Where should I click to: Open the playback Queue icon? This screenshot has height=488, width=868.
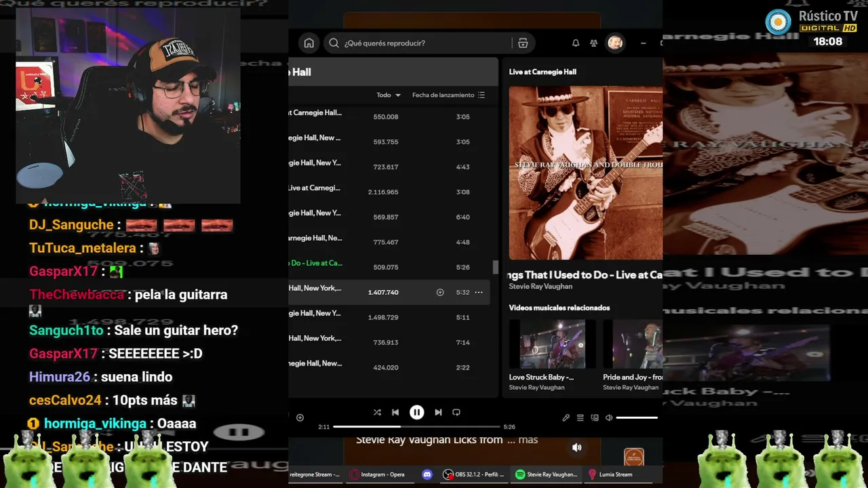pyautogui.click(x=580, y=418)
